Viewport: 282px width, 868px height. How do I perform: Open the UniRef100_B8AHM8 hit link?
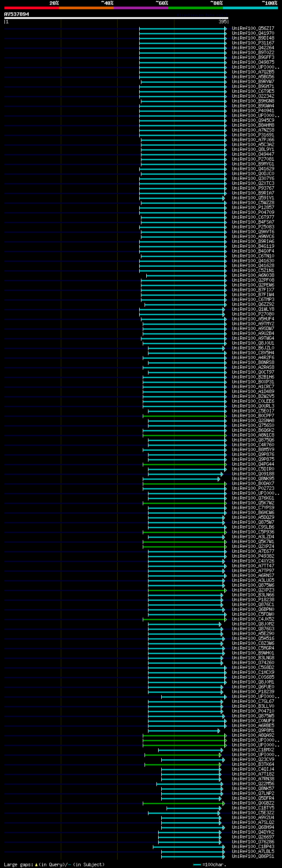253,125
